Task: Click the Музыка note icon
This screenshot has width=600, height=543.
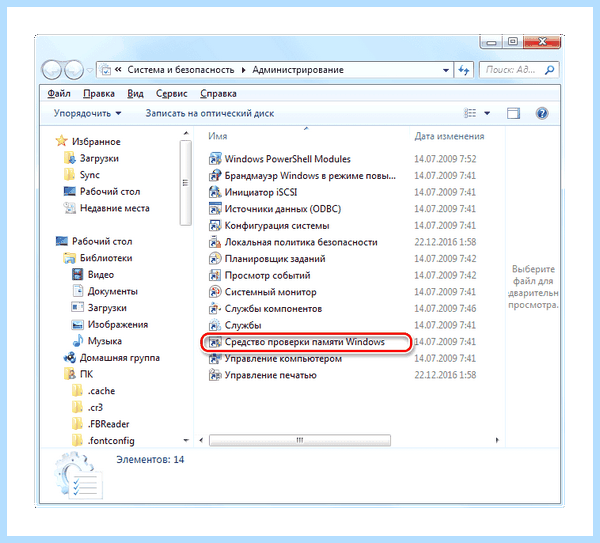Action: [x=77, y=341]
